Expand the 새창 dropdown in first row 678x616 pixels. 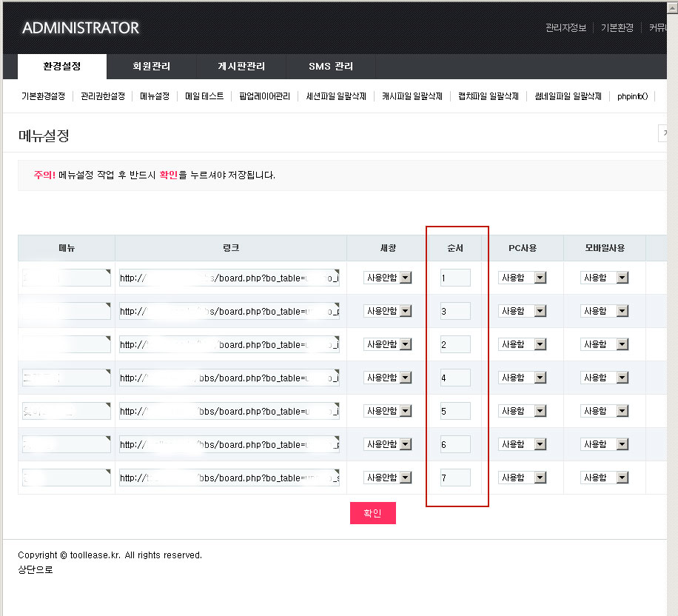pos(388,278)
